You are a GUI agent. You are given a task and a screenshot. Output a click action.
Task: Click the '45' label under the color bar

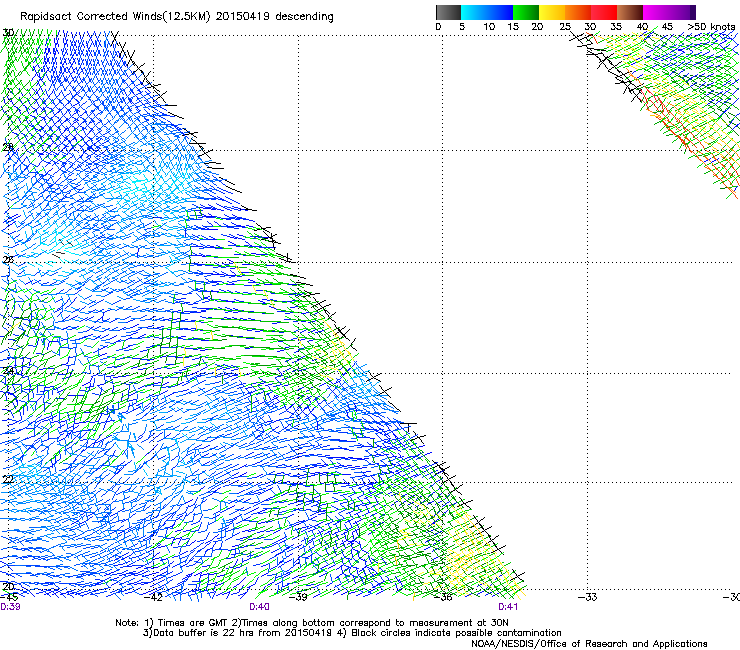(x=667, y=27)
